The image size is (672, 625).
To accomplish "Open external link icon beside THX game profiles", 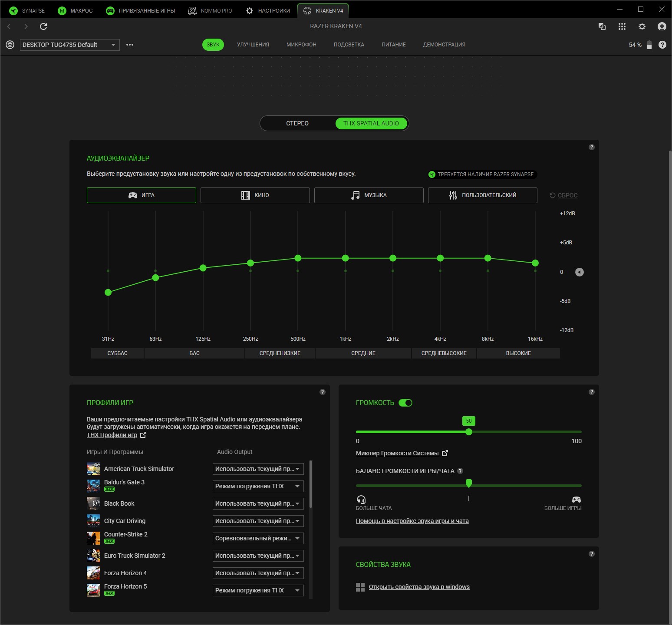I will pyautogui.click(x=143, y=435).
